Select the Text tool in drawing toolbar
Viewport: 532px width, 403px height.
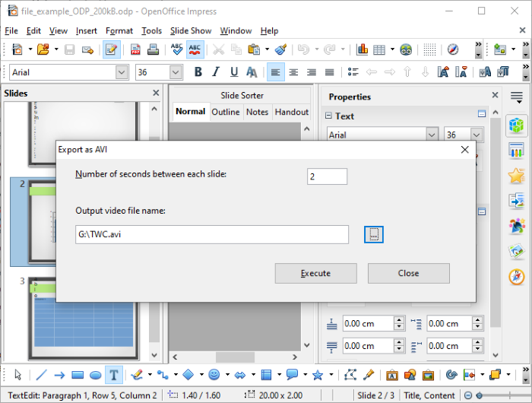pyautogui.click(x=114, y=375)
